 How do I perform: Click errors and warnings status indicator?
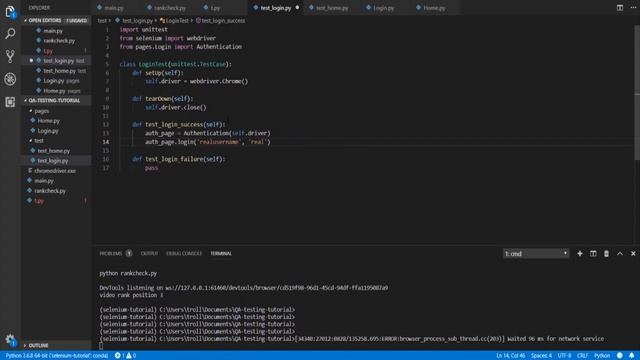(125, 356)
